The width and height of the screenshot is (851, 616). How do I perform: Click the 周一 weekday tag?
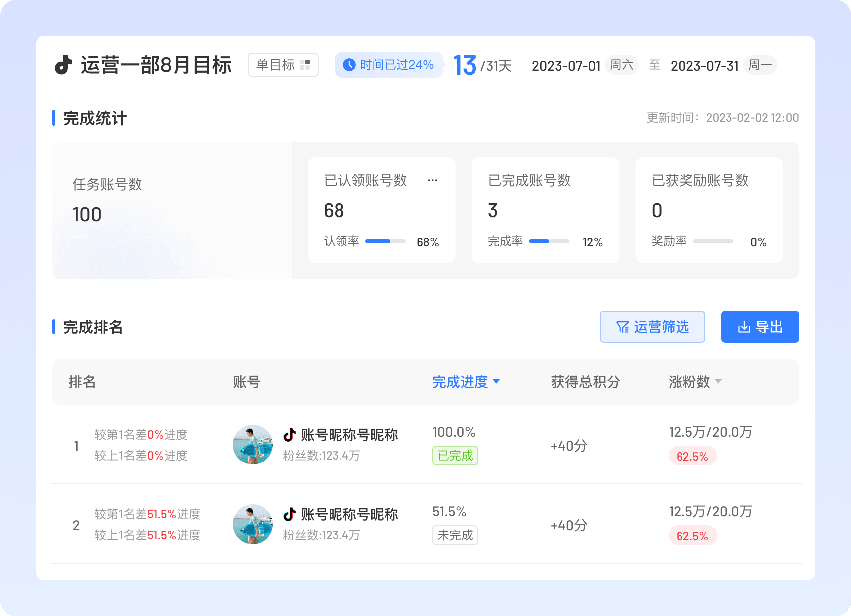(x=760, y=65)
